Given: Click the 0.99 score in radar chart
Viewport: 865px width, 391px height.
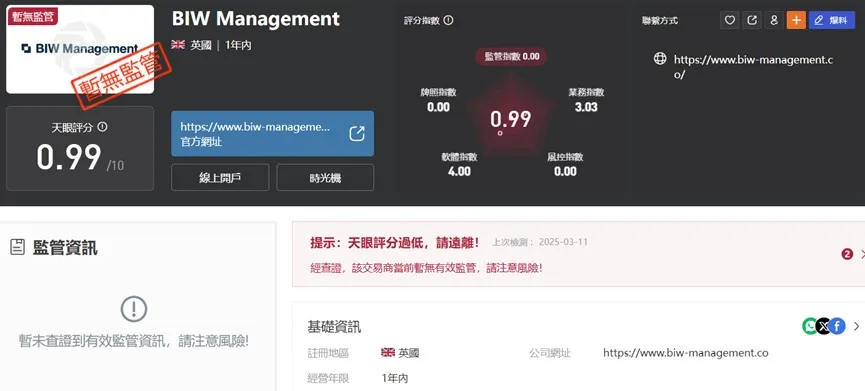Looking at the screenshot, I should point(511,119).
